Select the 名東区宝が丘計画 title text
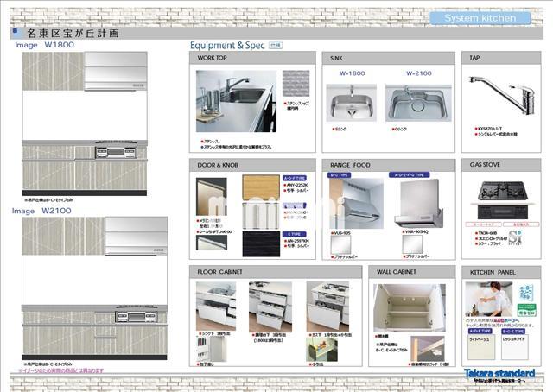Image resolution: width=553 pixels, height=392 pixels. [x=73, y=34]
